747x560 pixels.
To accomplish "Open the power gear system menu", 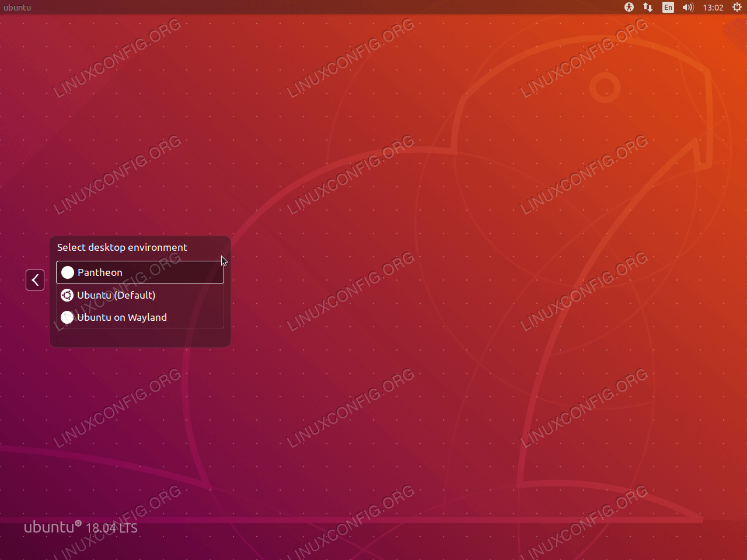I will pos(737,7).
